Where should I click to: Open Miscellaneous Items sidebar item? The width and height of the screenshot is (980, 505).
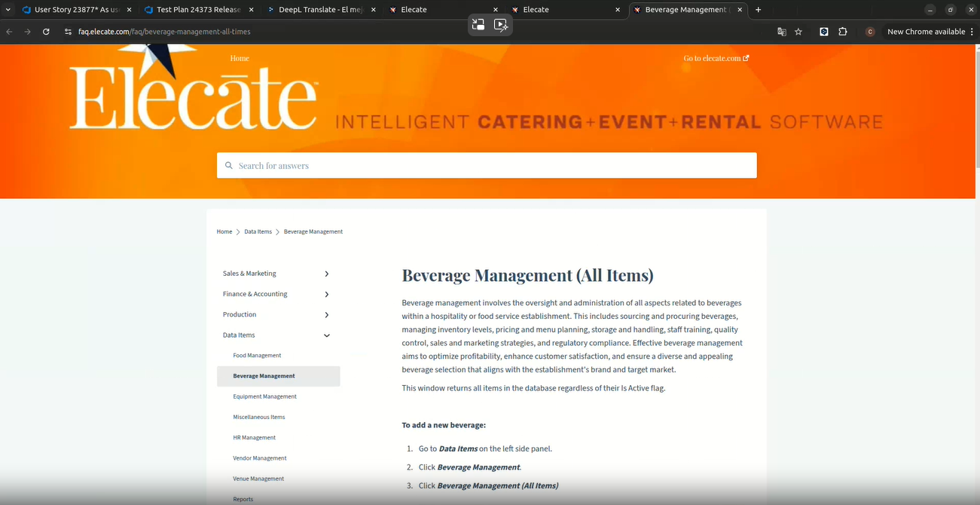coord(259,417)
